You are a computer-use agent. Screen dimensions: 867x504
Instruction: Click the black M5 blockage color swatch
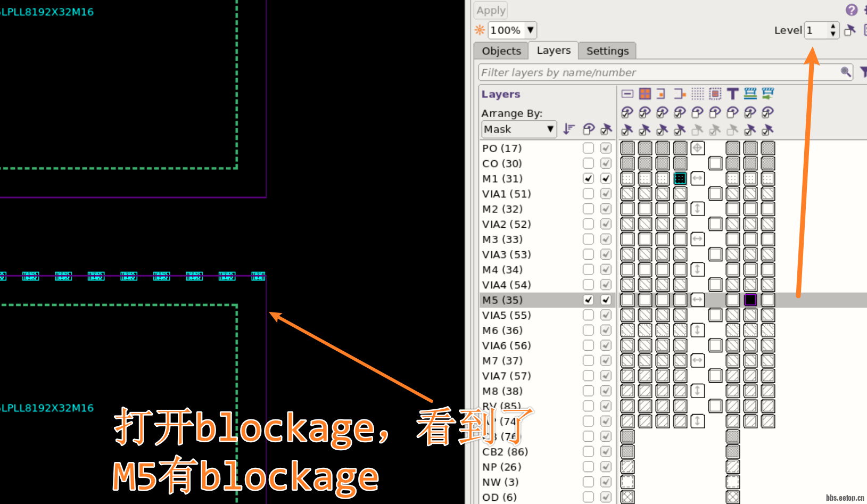(750, 300)
